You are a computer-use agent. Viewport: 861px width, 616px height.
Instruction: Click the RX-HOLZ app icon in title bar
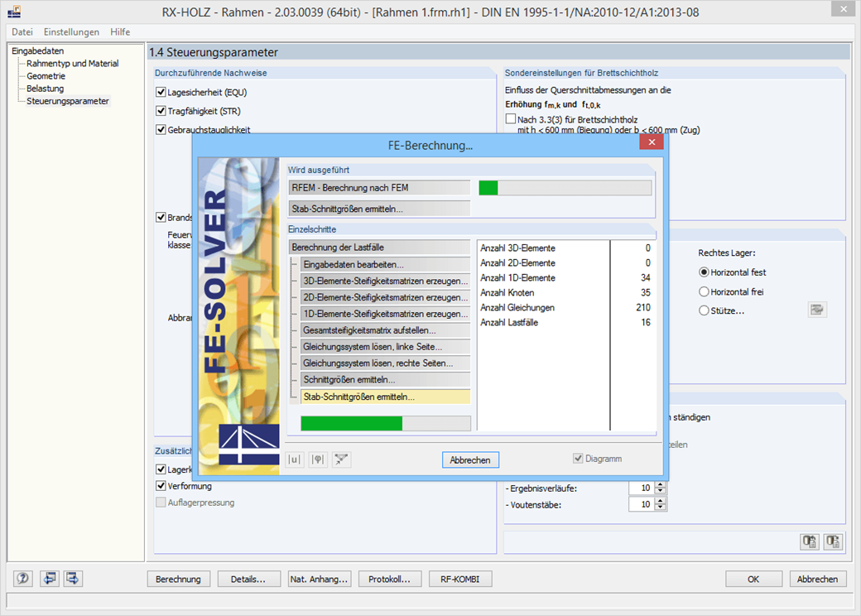click(x=14, y=11)
